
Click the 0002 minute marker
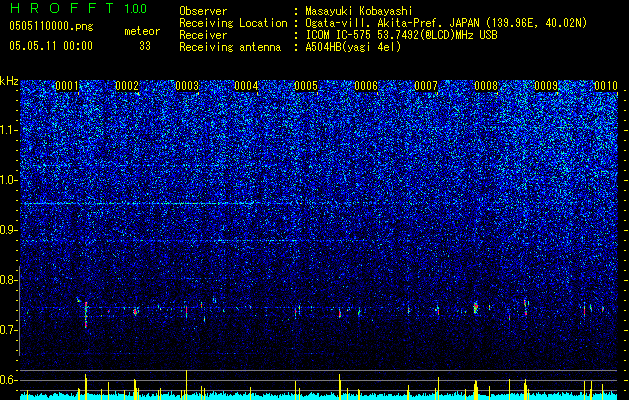pyautogui.click(x=127, y=86)
